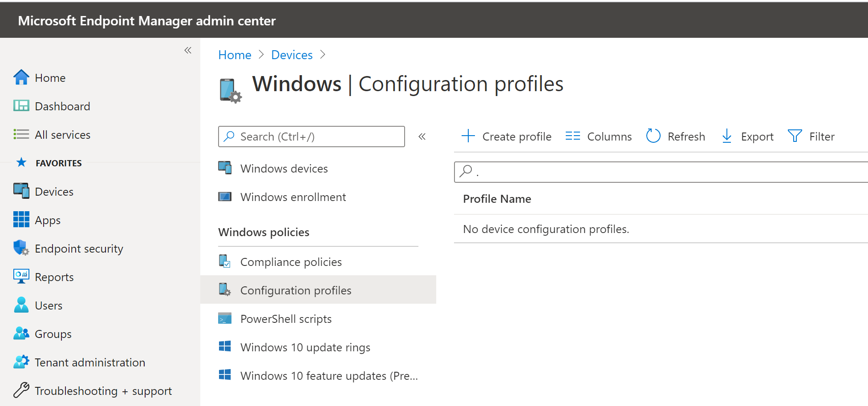Click the Filter button label
The height and width of the screenshot is (406, 868).
822,137
